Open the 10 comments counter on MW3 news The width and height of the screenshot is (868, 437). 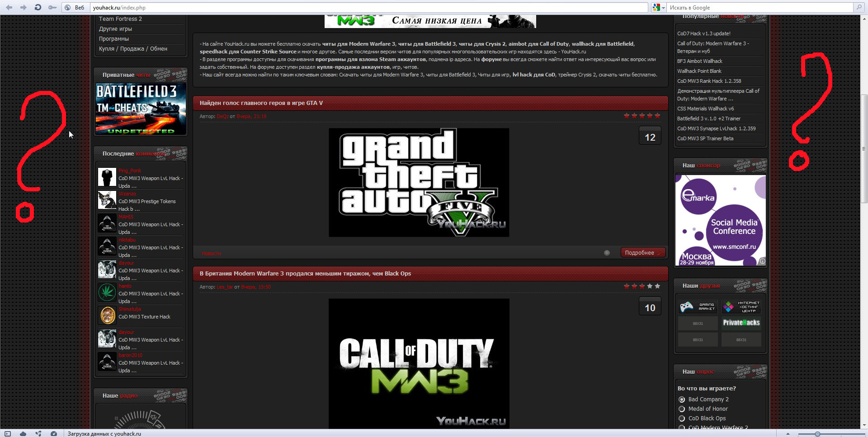coord(650,307)
